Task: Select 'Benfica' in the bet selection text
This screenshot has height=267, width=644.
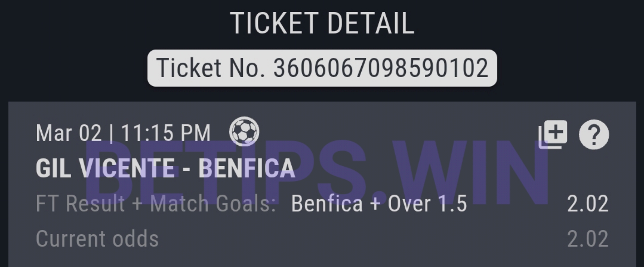Action: click(x=327, y=203)
